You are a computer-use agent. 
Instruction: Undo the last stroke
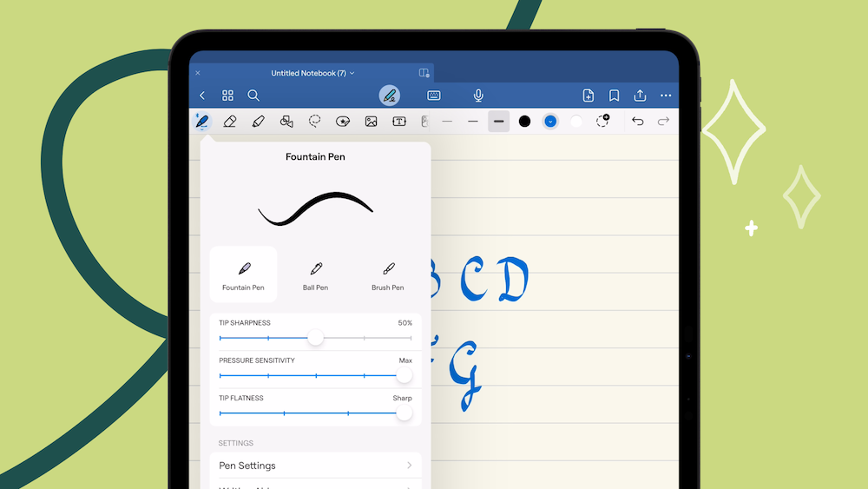(x=638, y=122)
